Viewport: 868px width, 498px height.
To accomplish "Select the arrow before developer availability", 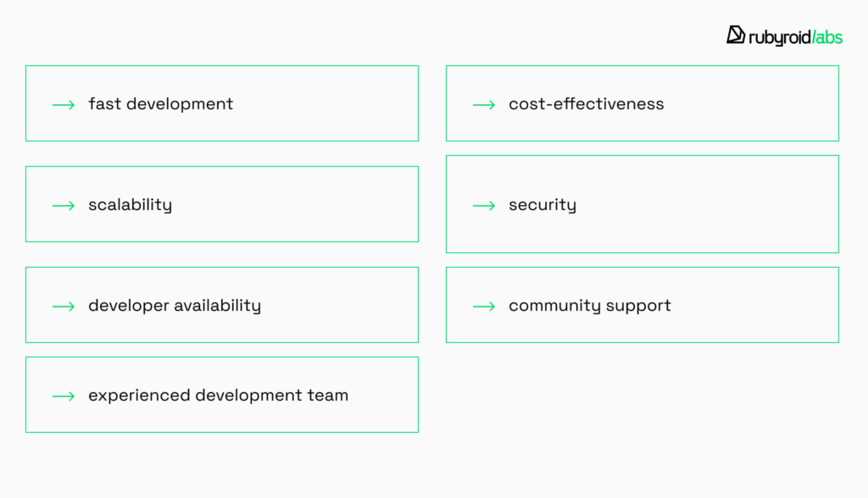I will tap(64, 306).
